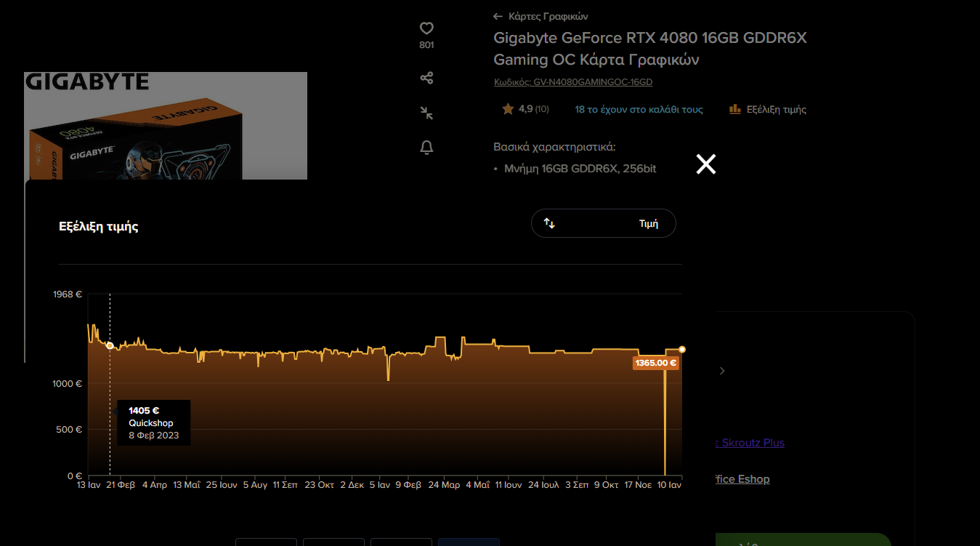This screenshot has width=980, height=546.
Task: Add product to favorites with heart icon
Action: click(426, 28)
